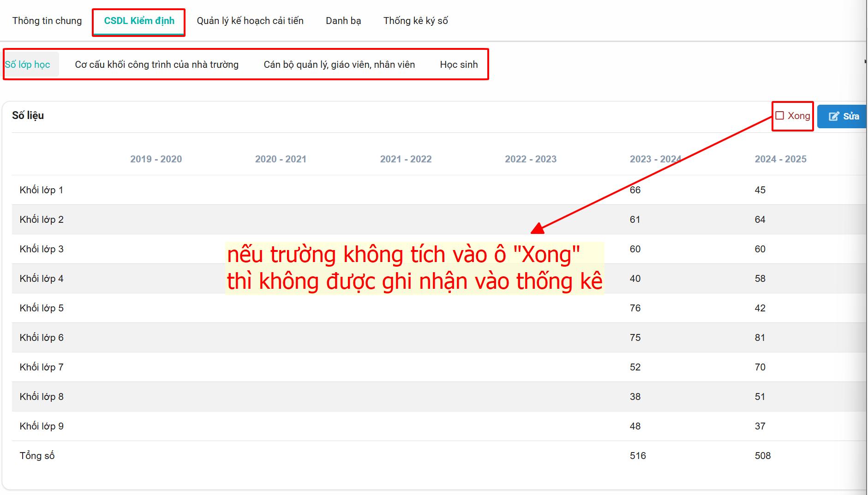
Task: Open the Thông tin chung tab
Action: [47, 21]
